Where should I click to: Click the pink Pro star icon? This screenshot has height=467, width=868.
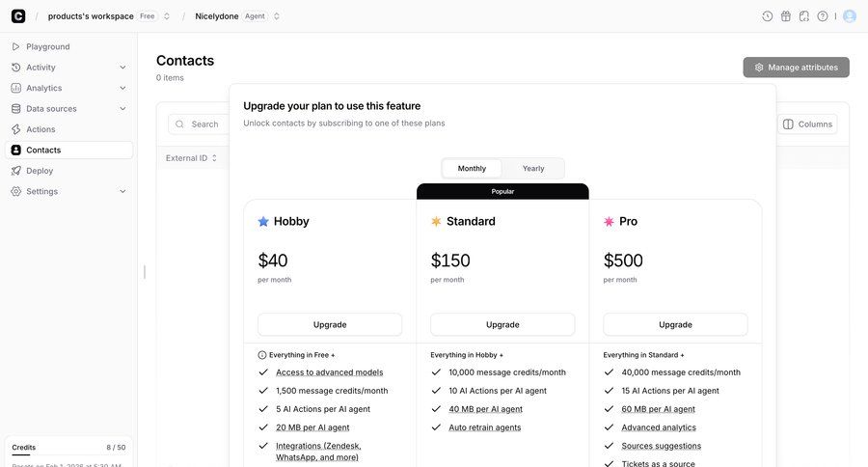click(609, 222)
